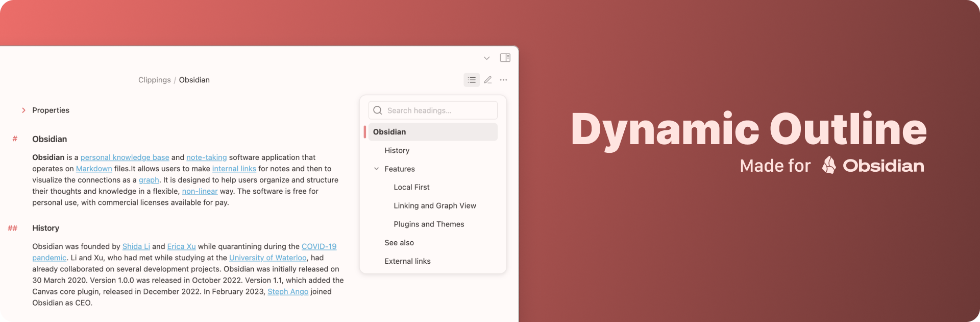Follow the personal knowledge base link
The image size is (980, 322).
pyautogui.click(x=125, y=157)
